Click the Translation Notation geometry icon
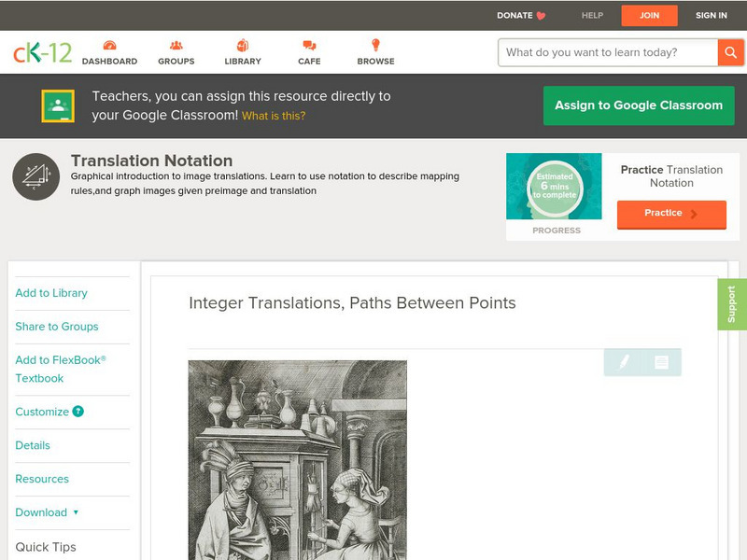The image size is (747, 560). (x=36, y=176)
